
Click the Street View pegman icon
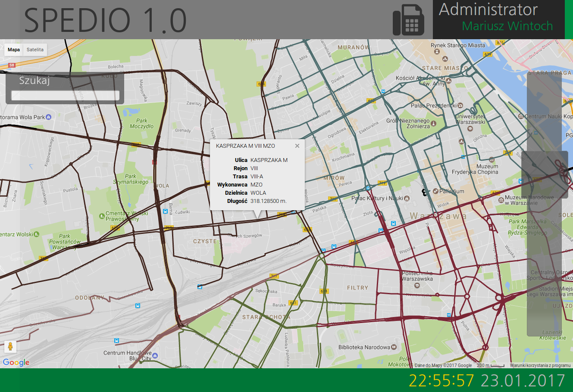click(10, 346)
